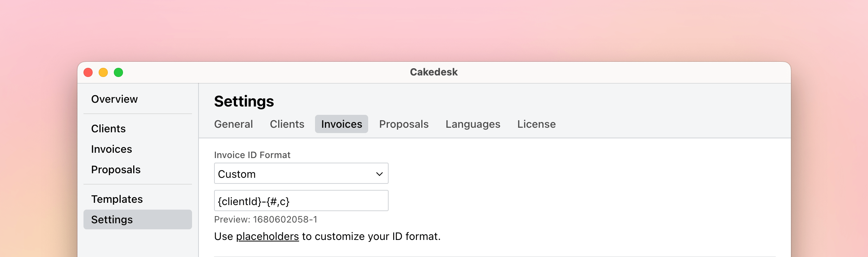868x257 pixels.
Task: Select Settings in the sidebar
Action: [x=112, y=219]
